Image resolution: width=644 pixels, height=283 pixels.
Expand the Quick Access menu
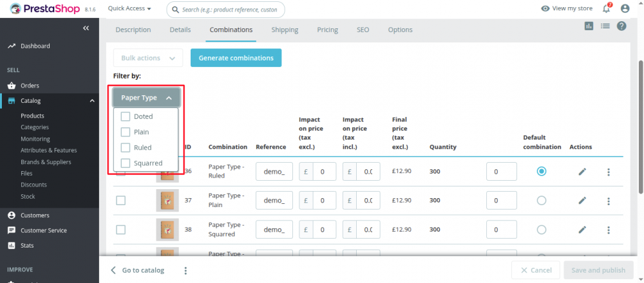129,9
